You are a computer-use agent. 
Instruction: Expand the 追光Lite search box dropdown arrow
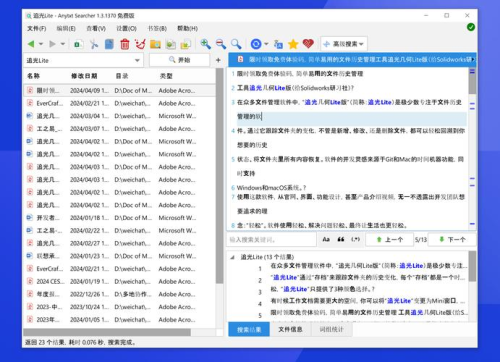click(137, 60)
